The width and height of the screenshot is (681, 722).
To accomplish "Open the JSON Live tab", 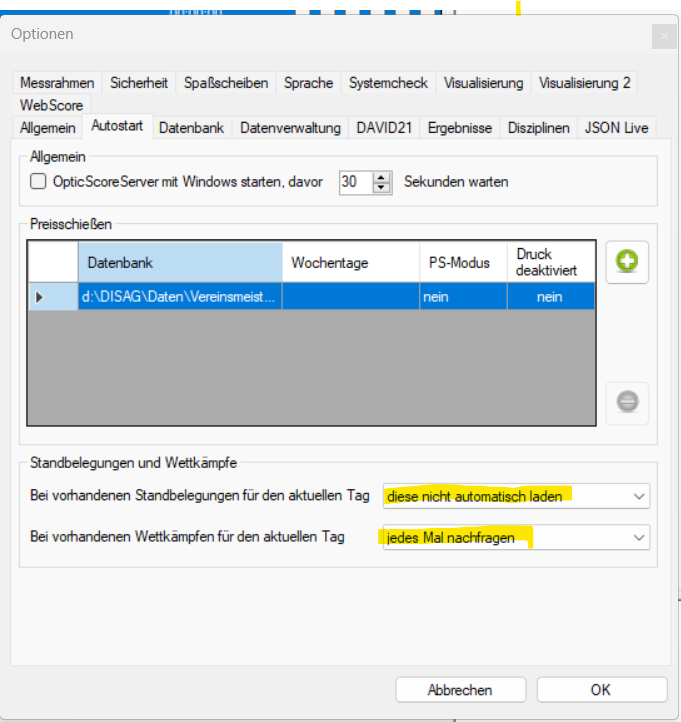I will (616, 127).
